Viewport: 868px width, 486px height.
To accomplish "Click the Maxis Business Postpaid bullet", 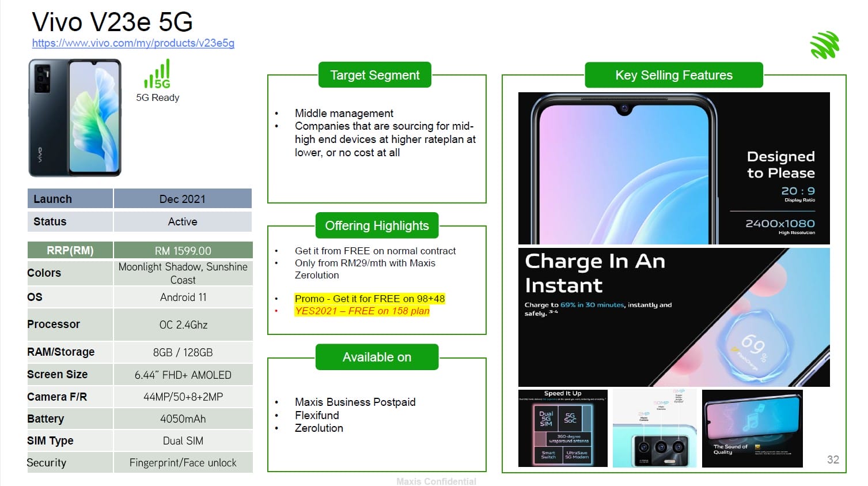I will [x=355, y=402].
